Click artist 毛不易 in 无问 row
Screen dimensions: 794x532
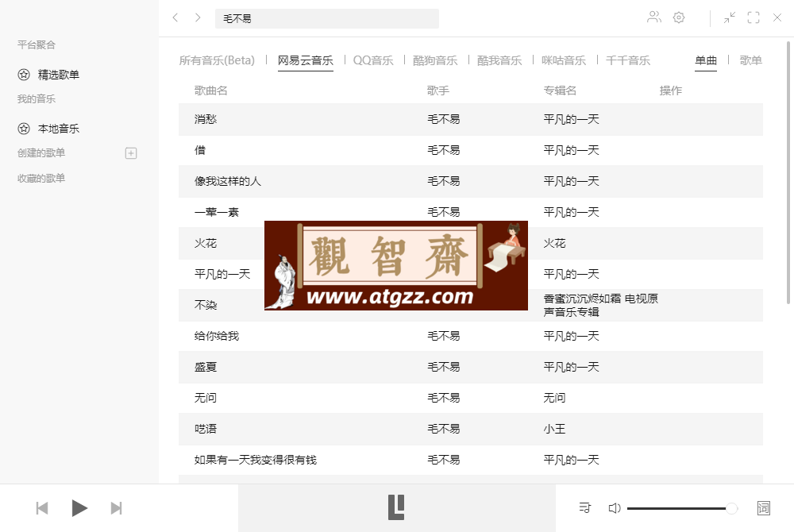pyautogui.click(x=444, y=398)
